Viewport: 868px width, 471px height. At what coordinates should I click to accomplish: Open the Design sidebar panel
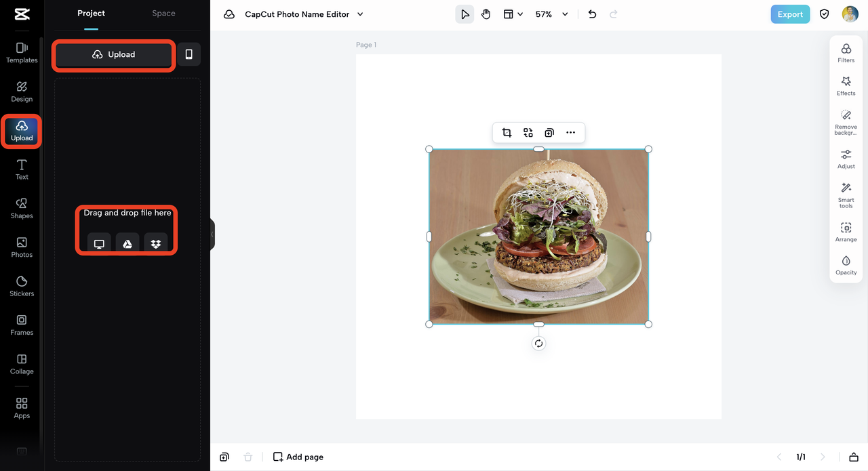click(x=22, y=92)
